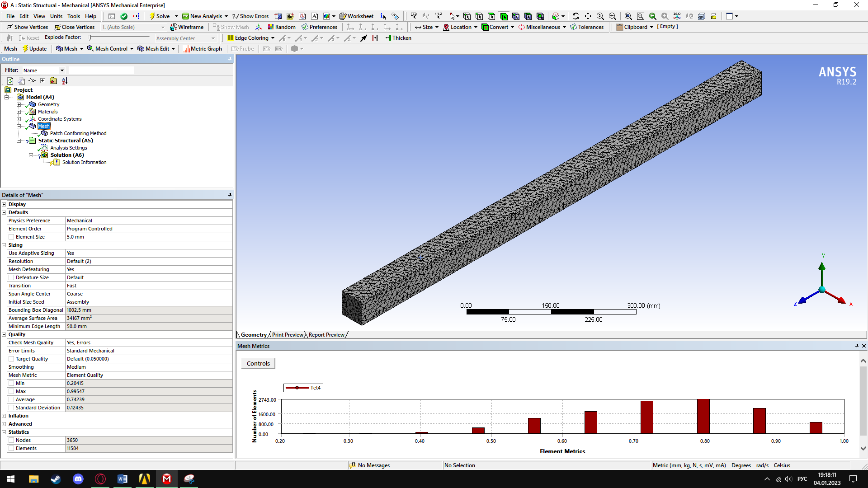Collapse the Sizing section
The height and width of the screenshot is (488, 868).
point(4,245)
